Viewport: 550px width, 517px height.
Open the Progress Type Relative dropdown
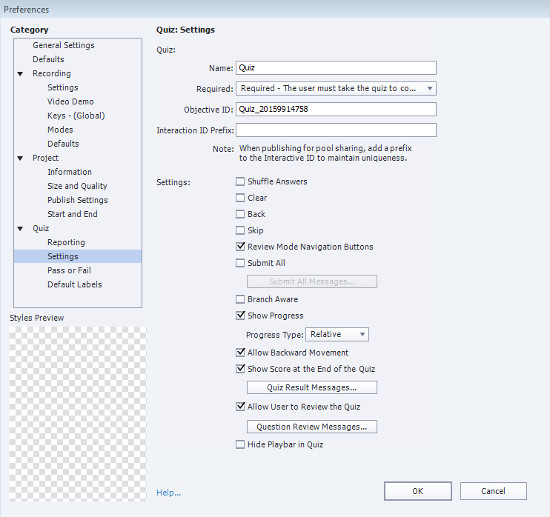click(337, 334)
